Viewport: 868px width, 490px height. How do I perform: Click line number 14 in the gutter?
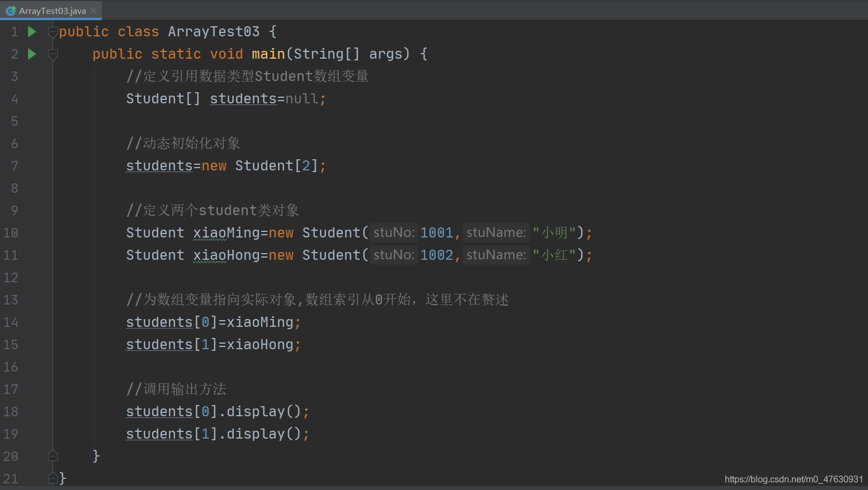coord(11,322)
